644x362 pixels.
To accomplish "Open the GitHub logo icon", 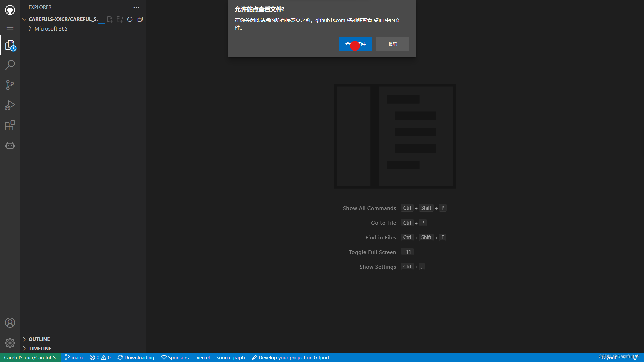I will tap(10, 10).
